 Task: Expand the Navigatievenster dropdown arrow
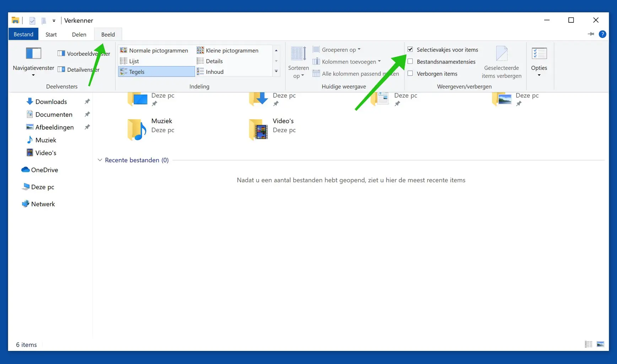click(x=33, y=75)
